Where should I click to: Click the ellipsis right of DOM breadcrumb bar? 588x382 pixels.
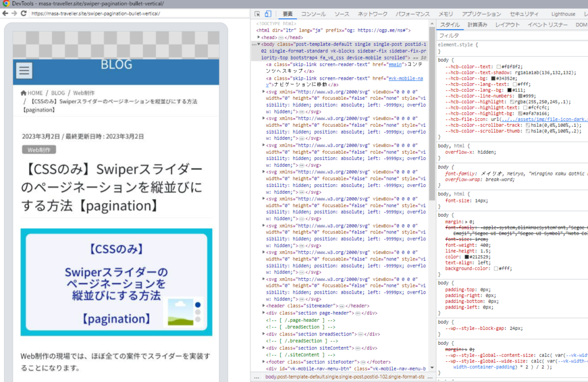pyautogui.click(x=430, y=377)
